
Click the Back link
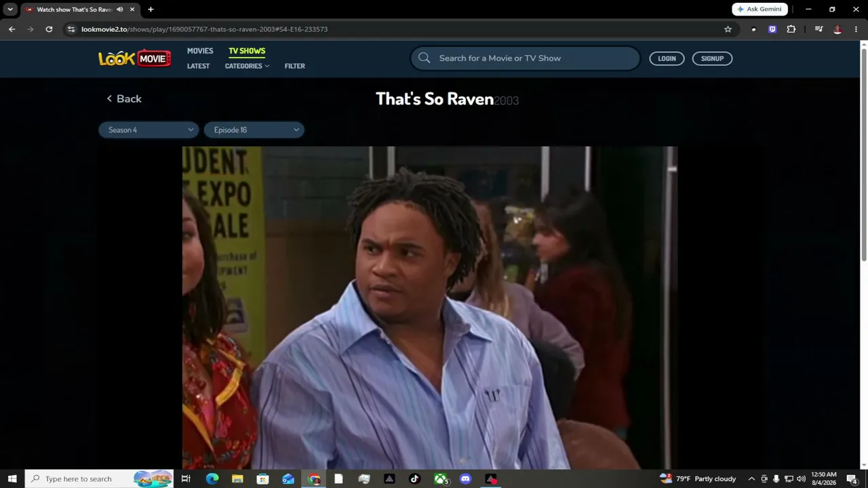(x=124, y=99)
